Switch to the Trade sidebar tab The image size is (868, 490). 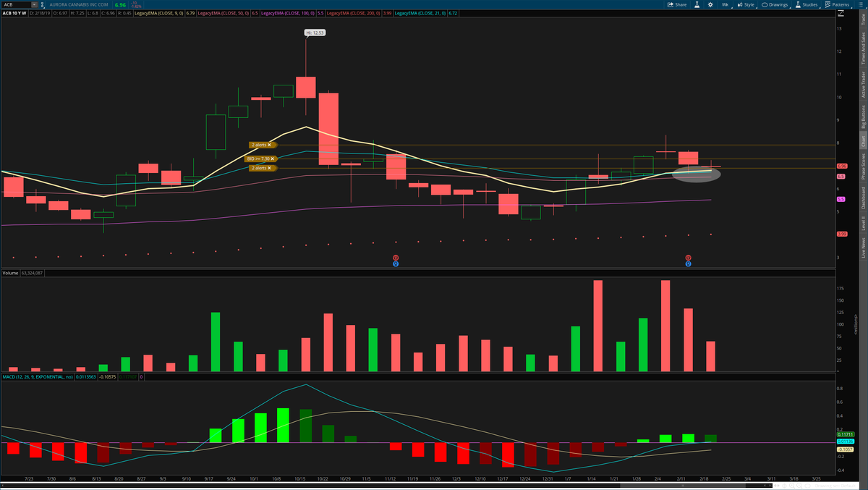(863, 18)
